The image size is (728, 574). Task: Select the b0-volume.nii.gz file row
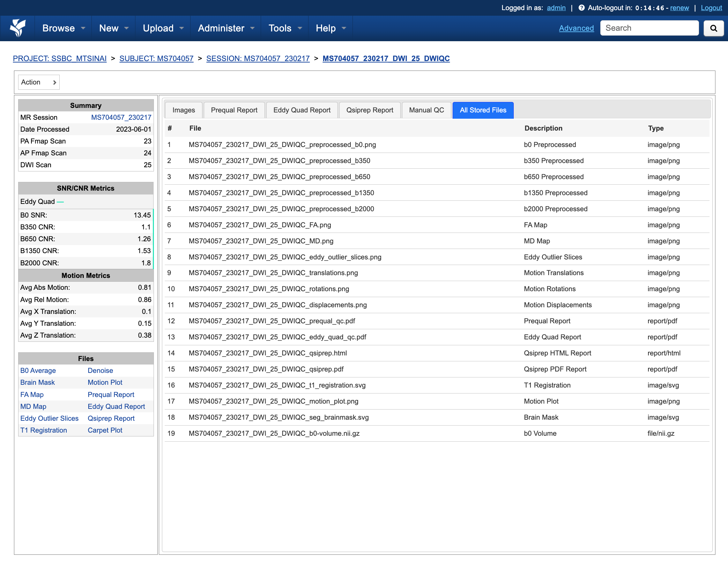pyautogui.click(x=437, y=433)
